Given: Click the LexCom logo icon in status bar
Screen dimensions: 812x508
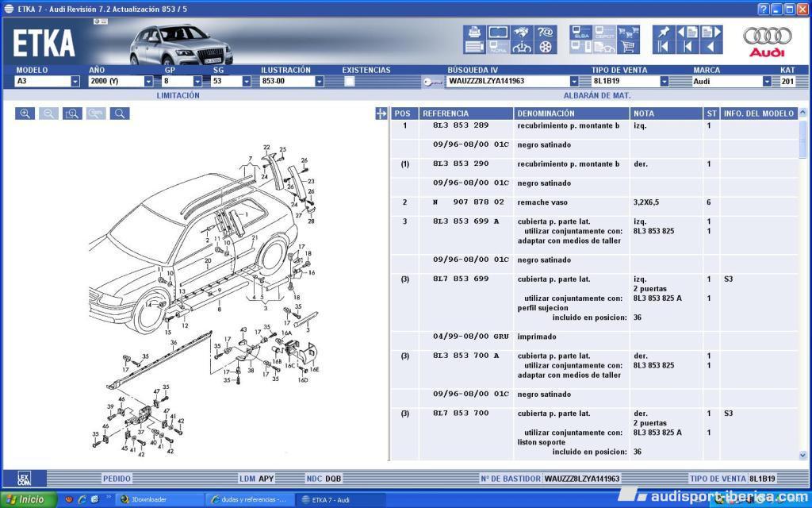Looking at the screenshot, I should (x=25, y=478).
